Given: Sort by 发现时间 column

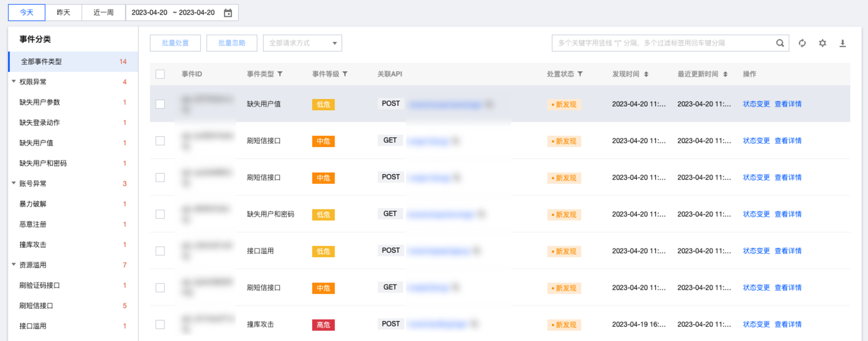Looking at the screenshot, I should [646, 74].
